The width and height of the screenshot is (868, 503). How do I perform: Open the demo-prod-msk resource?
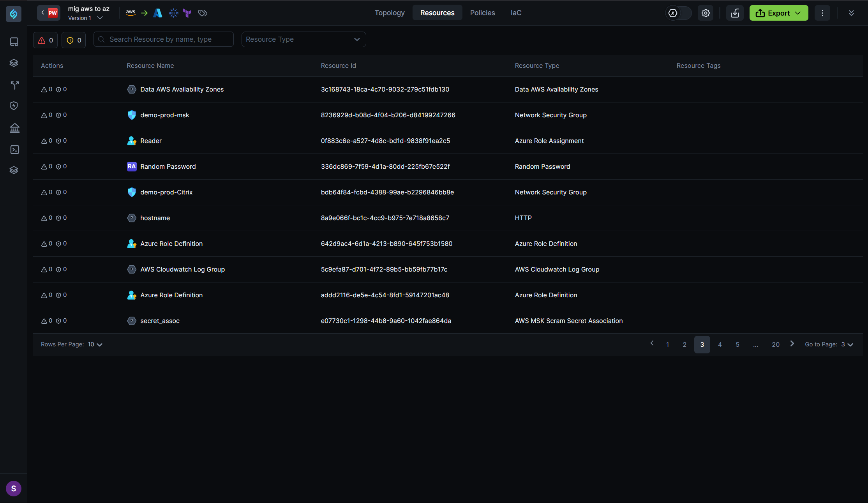pos(165,115)
